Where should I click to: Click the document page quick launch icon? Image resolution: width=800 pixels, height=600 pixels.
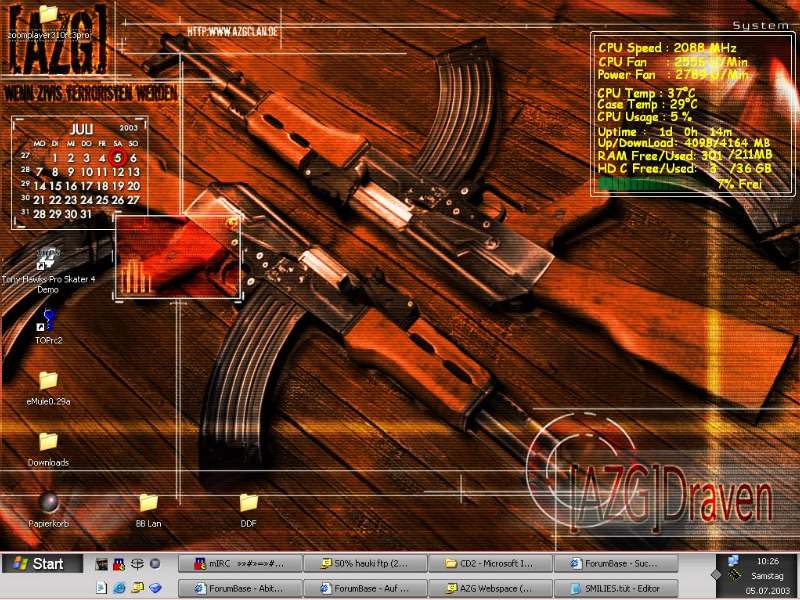point(102,588)
